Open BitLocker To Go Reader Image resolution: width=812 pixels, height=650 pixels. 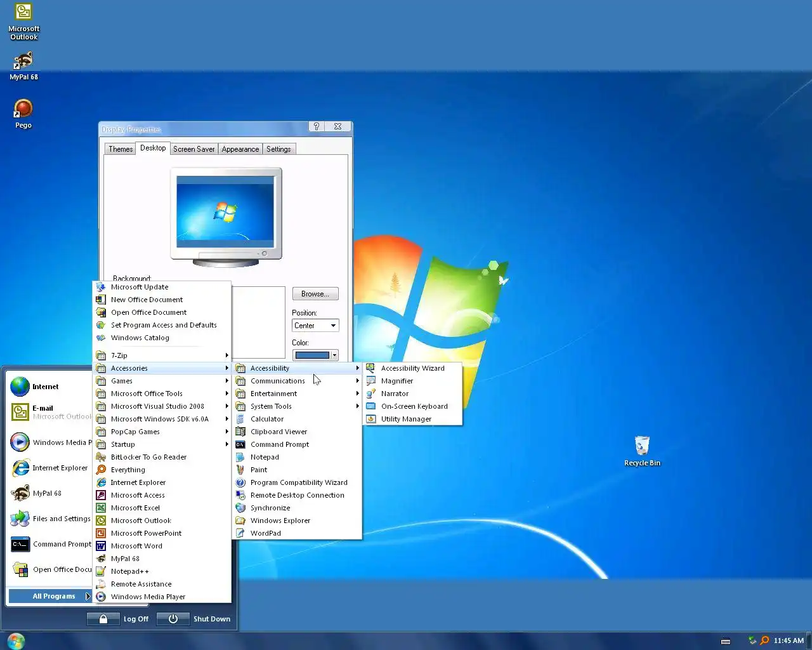[162, 457]
